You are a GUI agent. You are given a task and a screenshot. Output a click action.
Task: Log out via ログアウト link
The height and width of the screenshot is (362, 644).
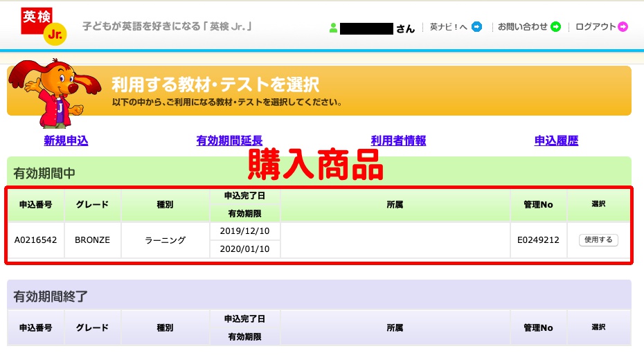(596, 27)
